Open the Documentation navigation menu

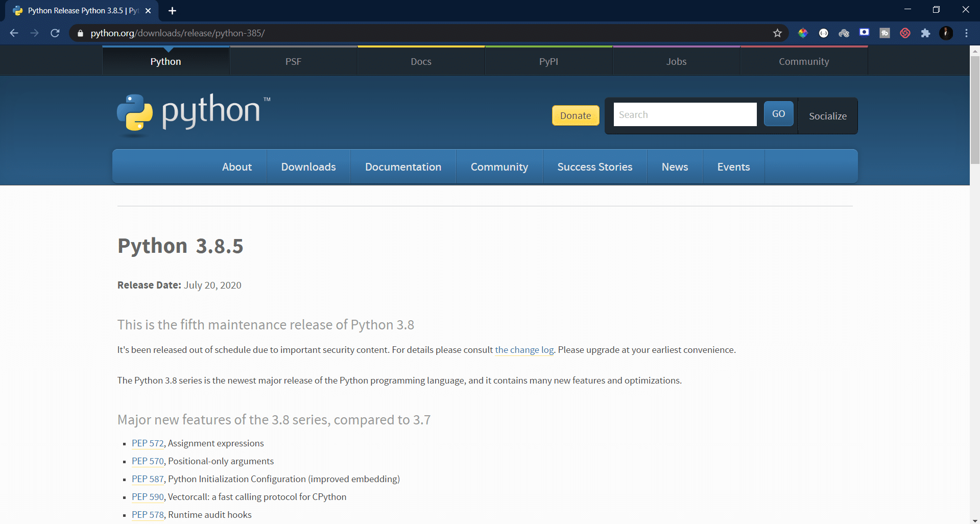403,167
